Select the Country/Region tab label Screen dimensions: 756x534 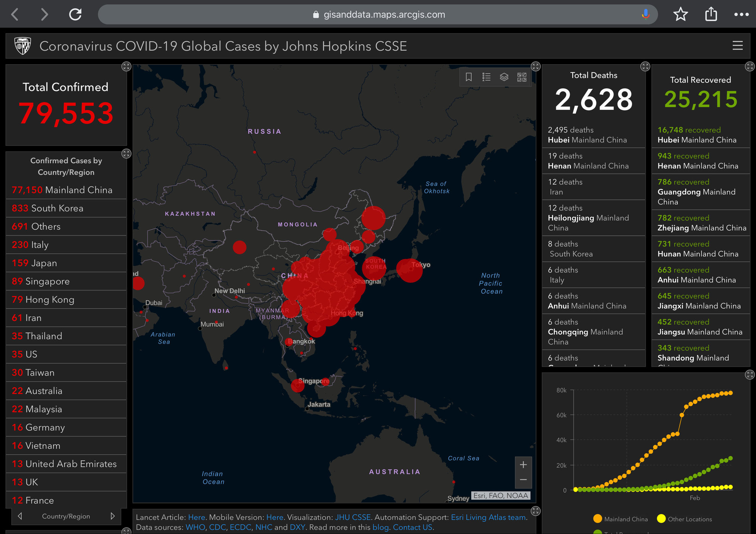[66, 516]
